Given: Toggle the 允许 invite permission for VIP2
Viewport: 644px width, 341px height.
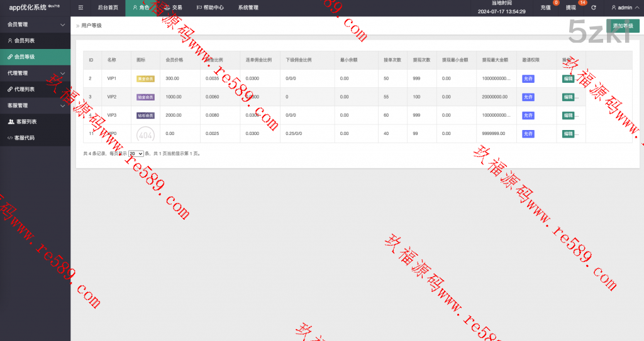Looking at the screenshot, I should tap(528, 97).
